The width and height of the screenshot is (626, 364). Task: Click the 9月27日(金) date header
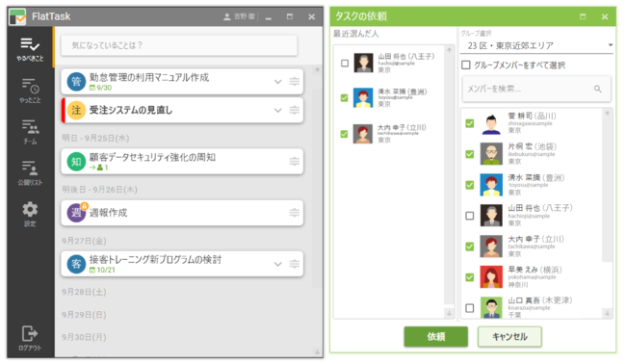point(84,241)
